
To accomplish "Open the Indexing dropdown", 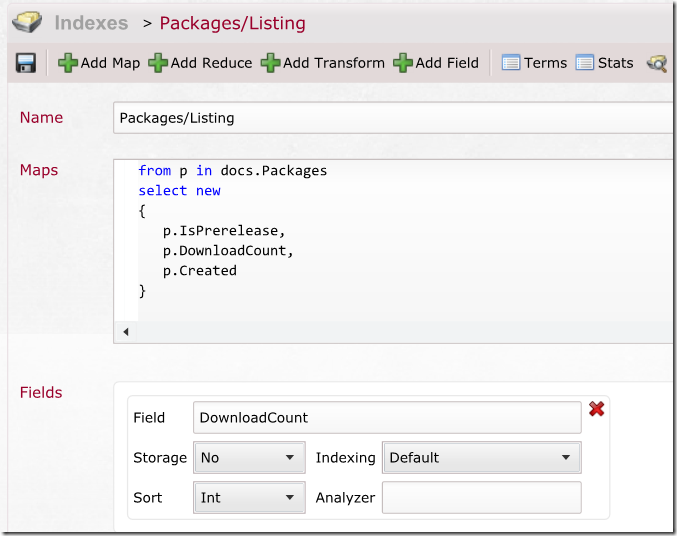I will pos(481,457).
